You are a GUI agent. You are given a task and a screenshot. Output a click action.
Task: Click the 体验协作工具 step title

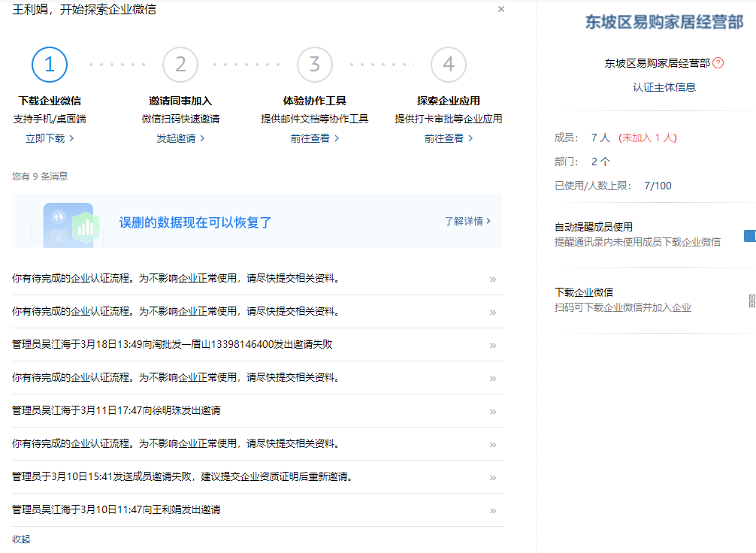315,101
